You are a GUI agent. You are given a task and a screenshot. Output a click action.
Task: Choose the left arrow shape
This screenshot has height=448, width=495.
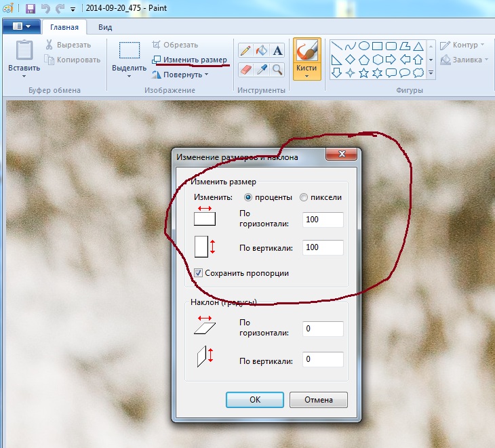click(405, 60)
